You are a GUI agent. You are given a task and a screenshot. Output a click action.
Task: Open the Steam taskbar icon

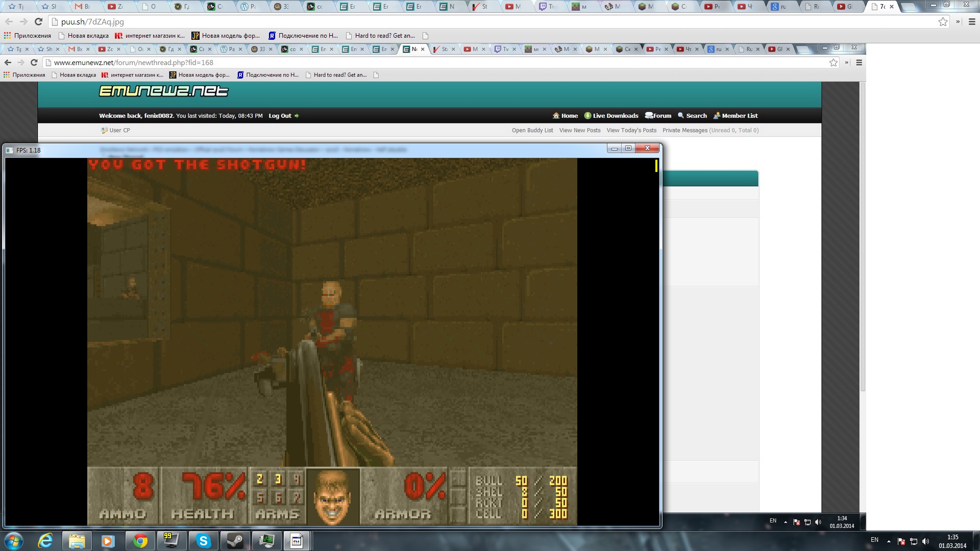coord(235,541)
